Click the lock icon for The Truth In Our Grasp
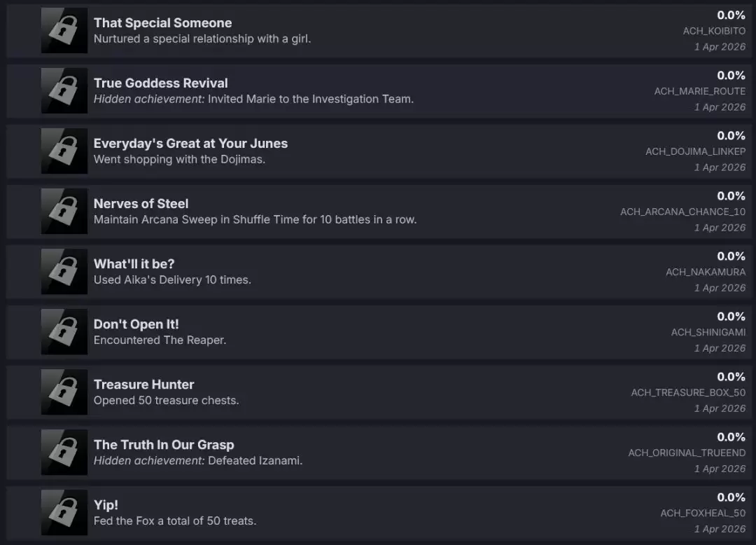The width and height of the screenshot is (756, 545). pos(64,453)
